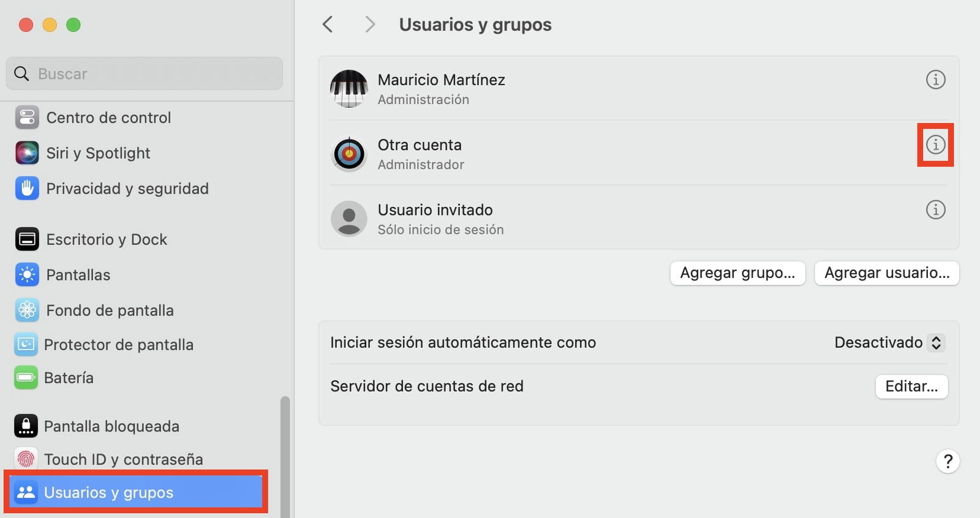Close the settings window with red button
This screenshot has width=980, height=518.
tap(26, 24)
